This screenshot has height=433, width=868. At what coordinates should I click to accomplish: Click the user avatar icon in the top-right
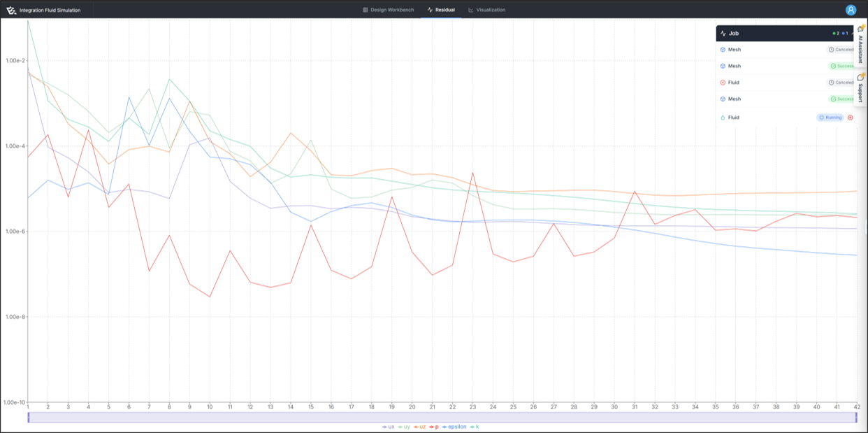pos(851,10)
